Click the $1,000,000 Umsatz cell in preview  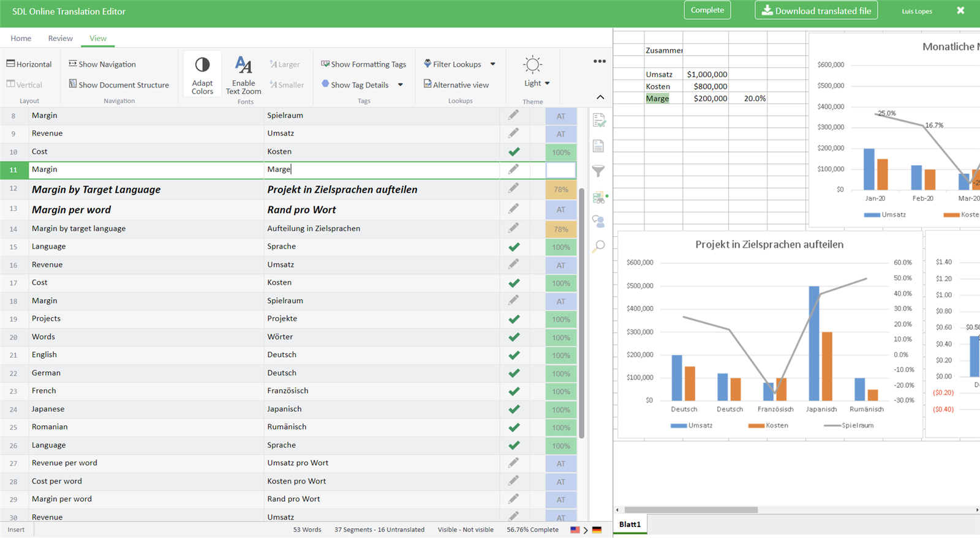click(706, 75)
